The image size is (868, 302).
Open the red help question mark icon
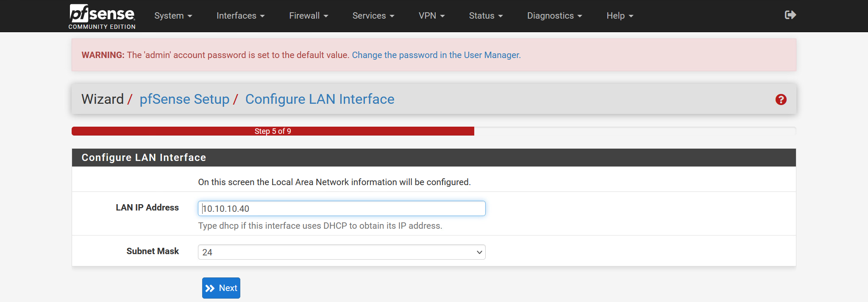(x=781, y=100)
